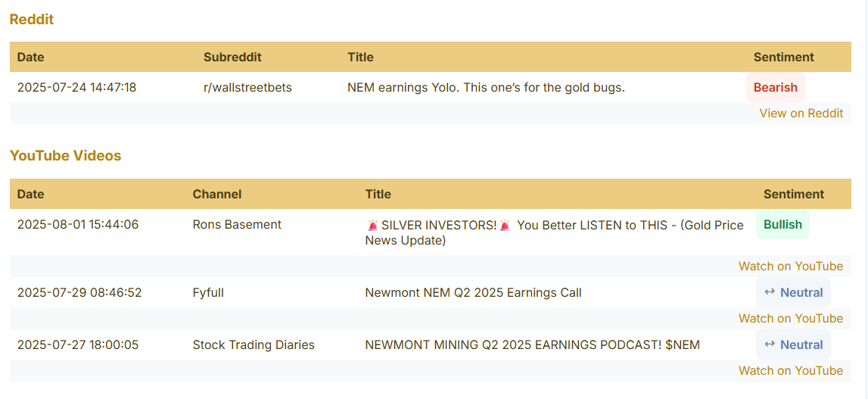
Task: Select the YouTube Videos section heading
Action: (x=65, y=156)
